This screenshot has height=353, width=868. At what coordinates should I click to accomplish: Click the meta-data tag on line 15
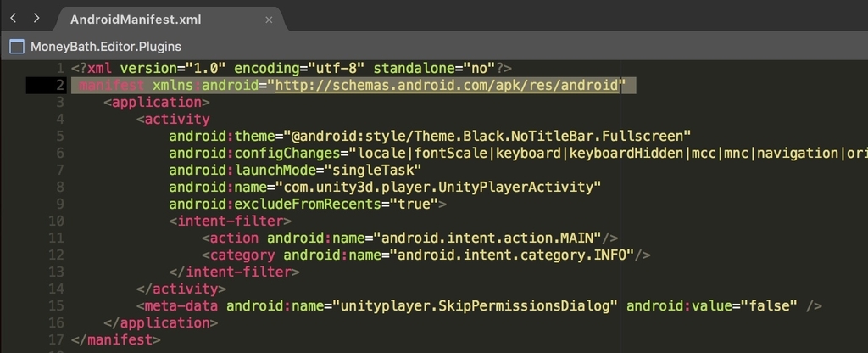click(x=177, y=305)
